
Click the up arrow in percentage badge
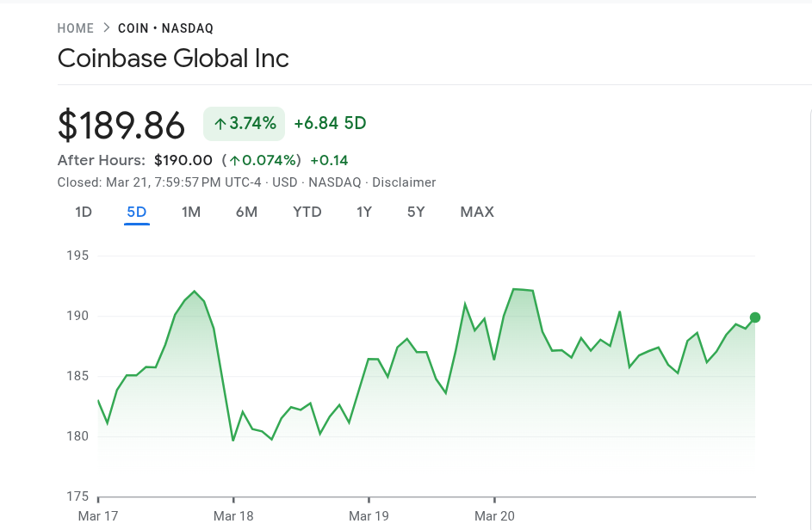[220, 124]
